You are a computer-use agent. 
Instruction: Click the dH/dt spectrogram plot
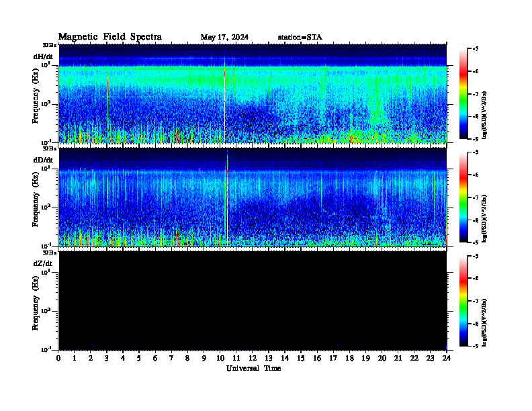click(253, 93)
